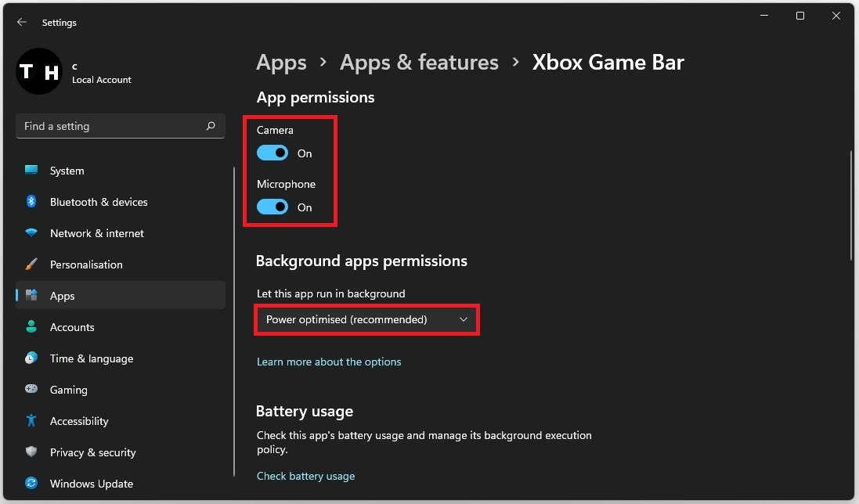The height and width of the screenshot is (504, 859).
Task: Go to Time & language settings
Action: click(91, 358)
